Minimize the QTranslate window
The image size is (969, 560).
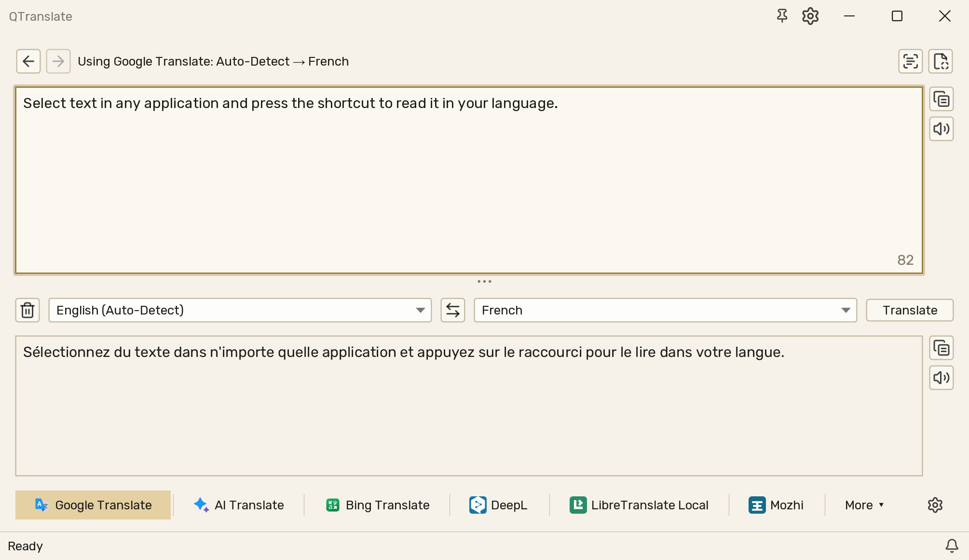click(849, 16)
